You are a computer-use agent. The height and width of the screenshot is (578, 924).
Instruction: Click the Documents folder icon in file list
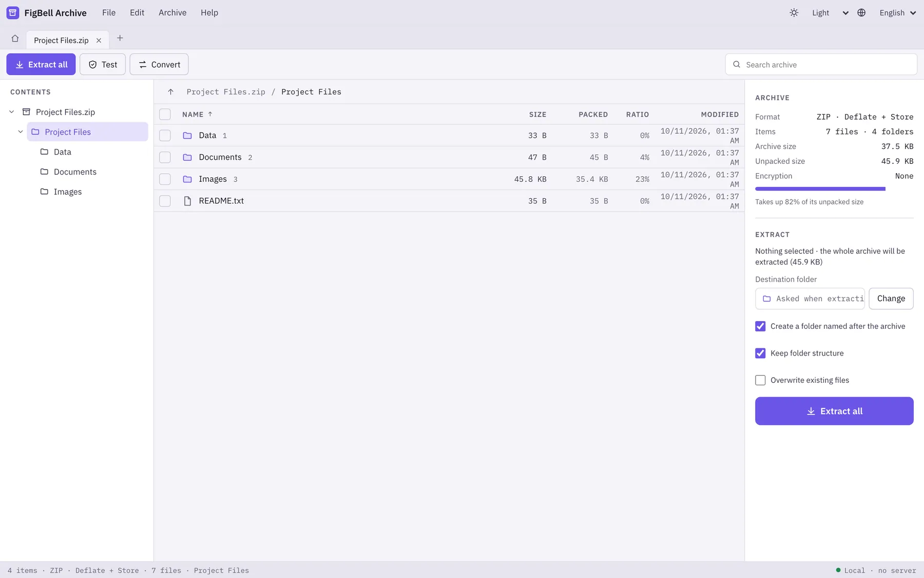pos(187,157)
